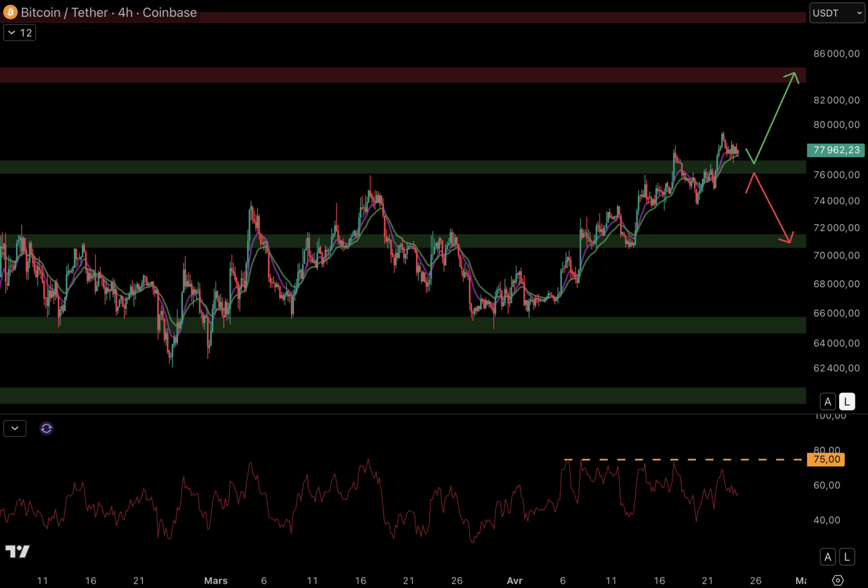The width and height of the screenshot is (868, 588).
Task: Click the orange Bitcoin logo icon
Action: pyautogui.click(x=10, y=13)
